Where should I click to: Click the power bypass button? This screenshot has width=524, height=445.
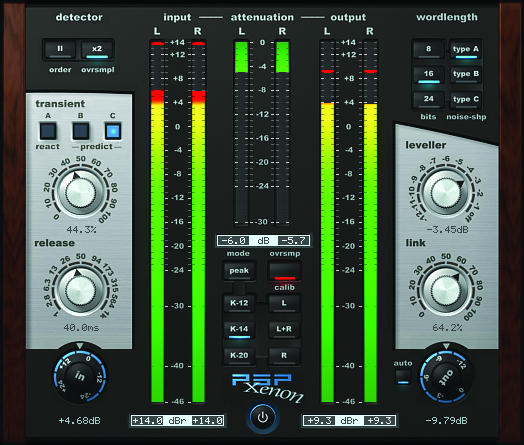[263, 417]
